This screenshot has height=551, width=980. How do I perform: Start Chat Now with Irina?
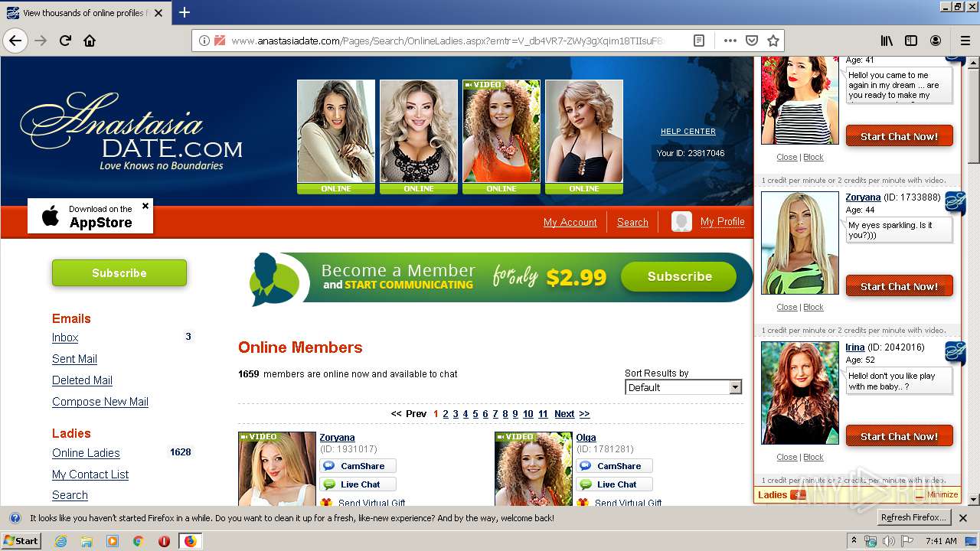point(899,436)
